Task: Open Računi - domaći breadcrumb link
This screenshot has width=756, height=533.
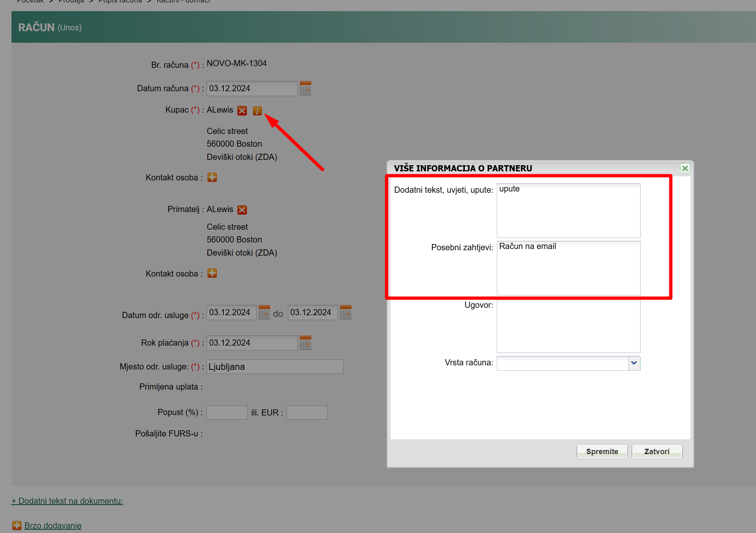Action: (183, 1)
